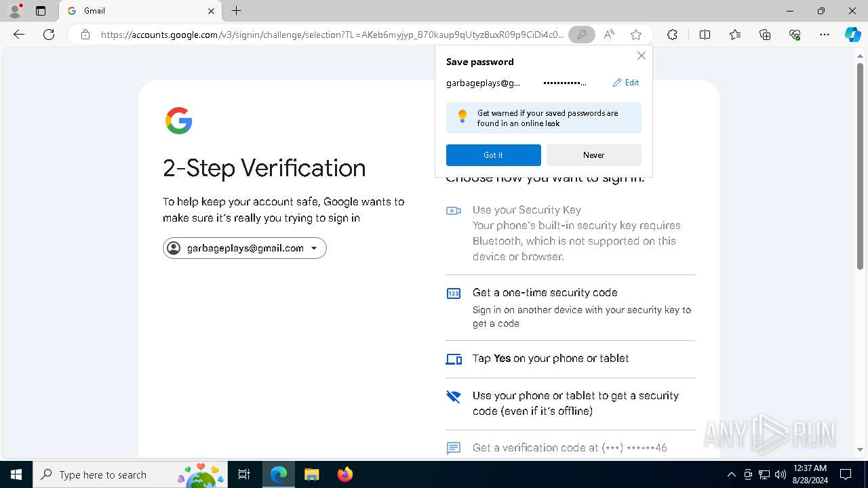Open File Explorer from taskbar
The height and width of the screenshot is (488, 868).
coord(311,474)
